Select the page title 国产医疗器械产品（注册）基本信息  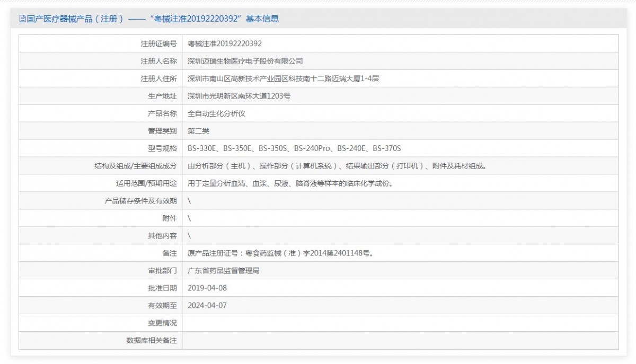[153, 19]
